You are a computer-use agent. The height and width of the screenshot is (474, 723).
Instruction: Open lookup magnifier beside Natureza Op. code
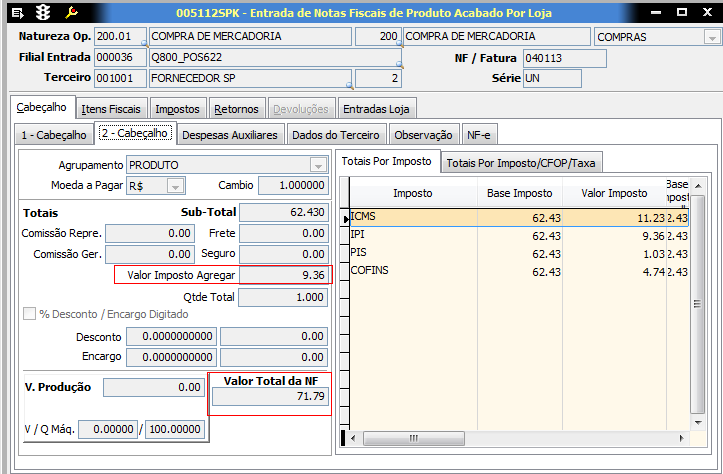pyautogui.click(x=144, y=44)
